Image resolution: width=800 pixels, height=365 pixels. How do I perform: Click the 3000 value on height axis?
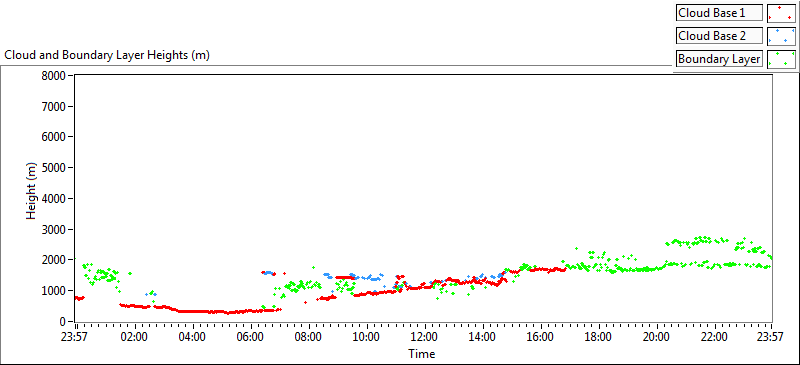click(x=53, y=229)
